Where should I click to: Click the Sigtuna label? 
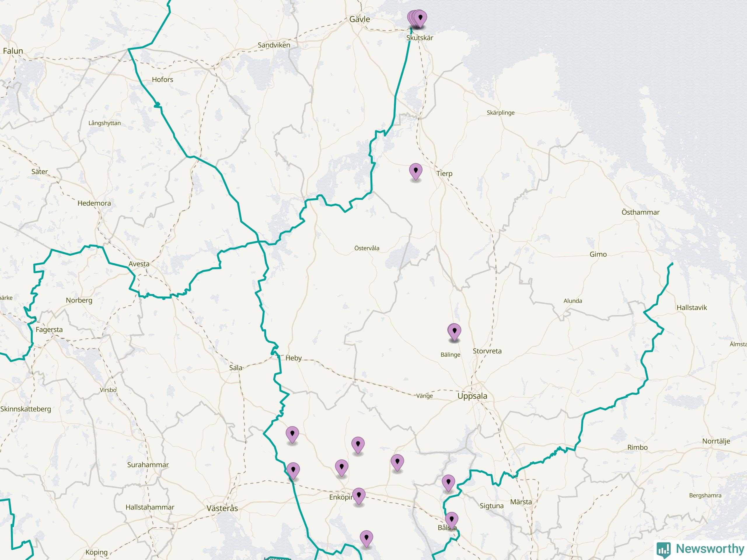(492, 506)
